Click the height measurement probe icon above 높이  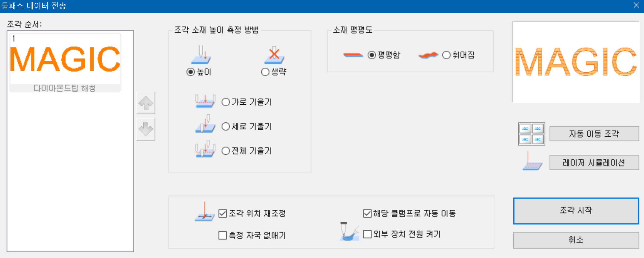[201, 55]
